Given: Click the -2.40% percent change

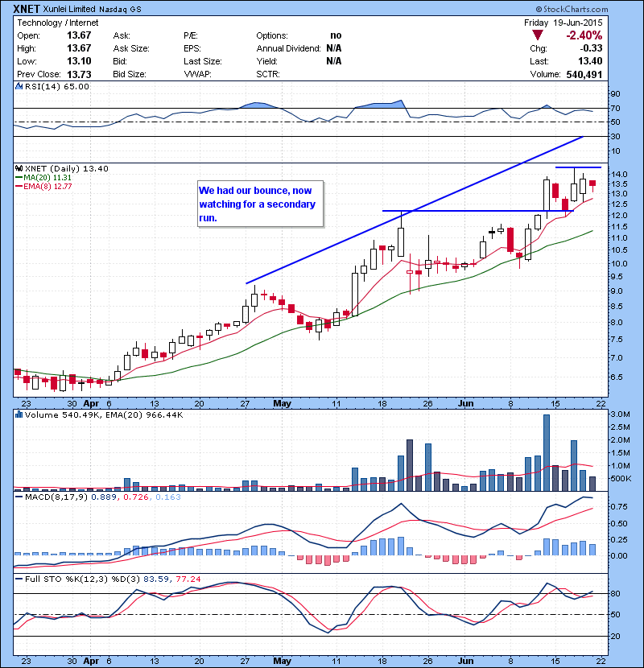Looking at the screenshot, I should [x=584, y=35].
